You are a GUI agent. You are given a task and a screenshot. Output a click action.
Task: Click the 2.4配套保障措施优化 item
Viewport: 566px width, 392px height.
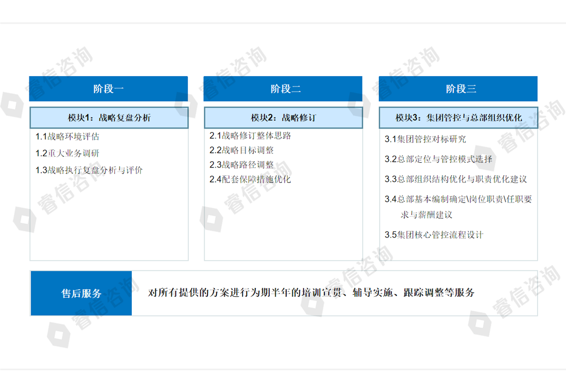[250, 179]
